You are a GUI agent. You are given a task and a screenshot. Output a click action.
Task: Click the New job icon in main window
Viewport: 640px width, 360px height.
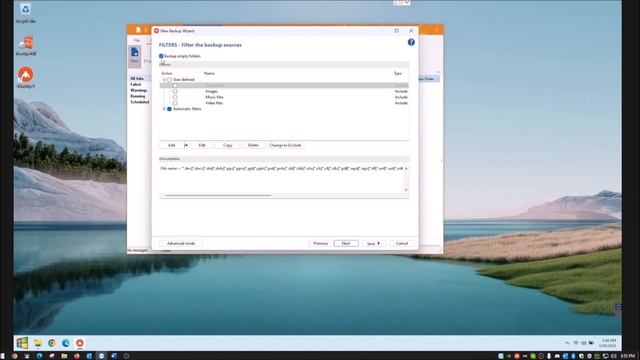[x=135, y=55]
